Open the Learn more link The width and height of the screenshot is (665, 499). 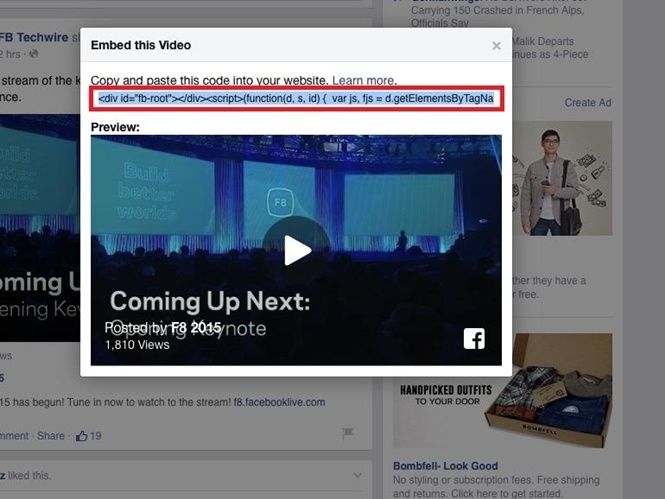363,80
